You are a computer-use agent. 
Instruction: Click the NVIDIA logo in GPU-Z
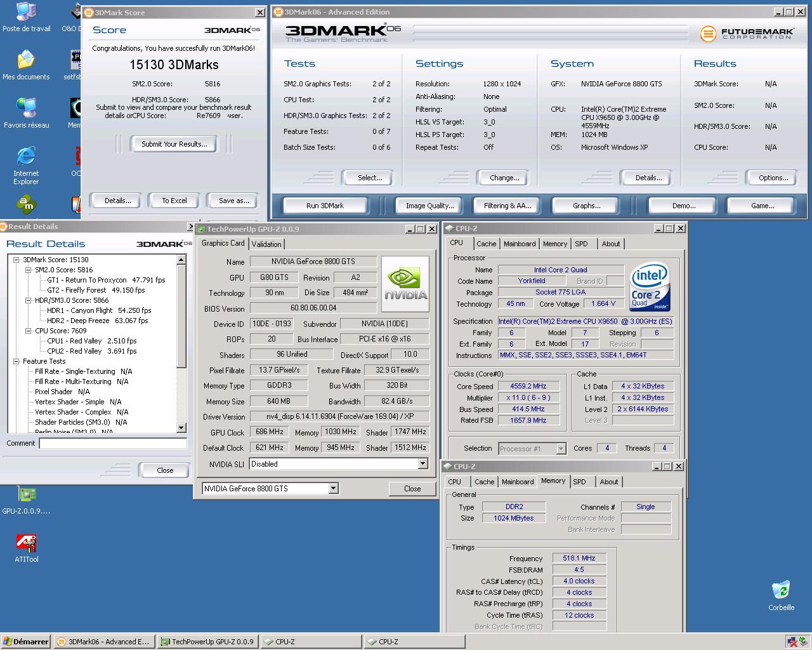(x=406, y=284)
